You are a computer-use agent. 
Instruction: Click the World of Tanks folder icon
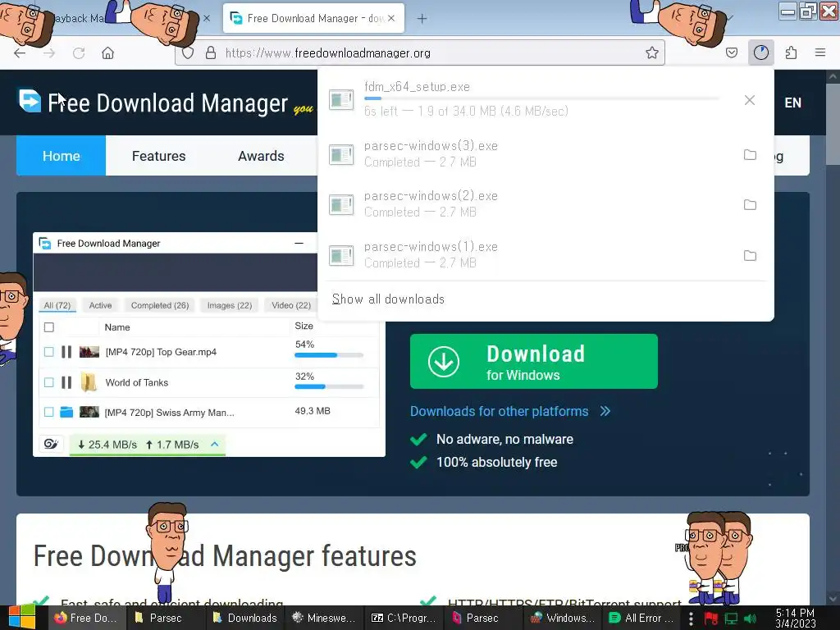pos(89,382)
